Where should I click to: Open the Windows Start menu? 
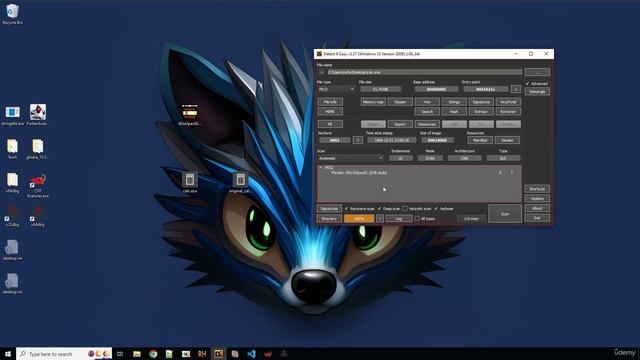[x=8, y=354]
